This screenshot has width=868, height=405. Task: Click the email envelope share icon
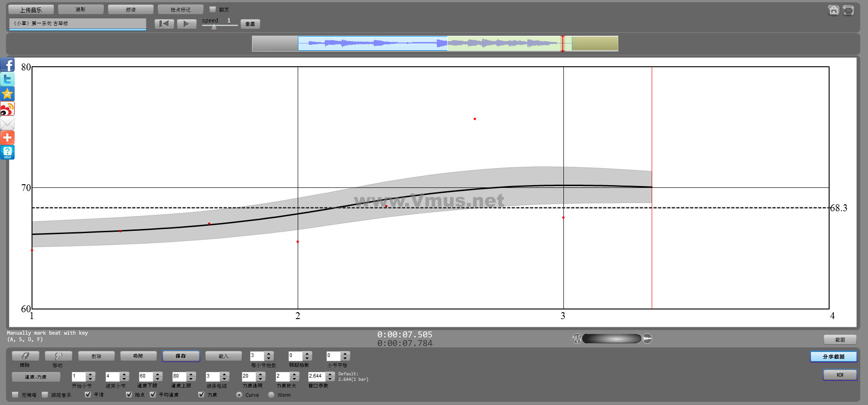point(7,123)
